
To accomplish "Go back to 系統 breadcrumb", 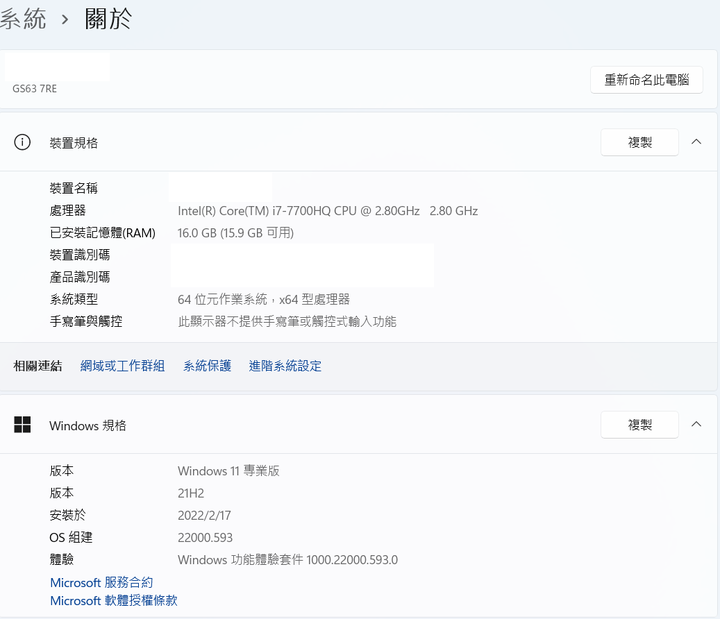I will [x=22, y=19].
